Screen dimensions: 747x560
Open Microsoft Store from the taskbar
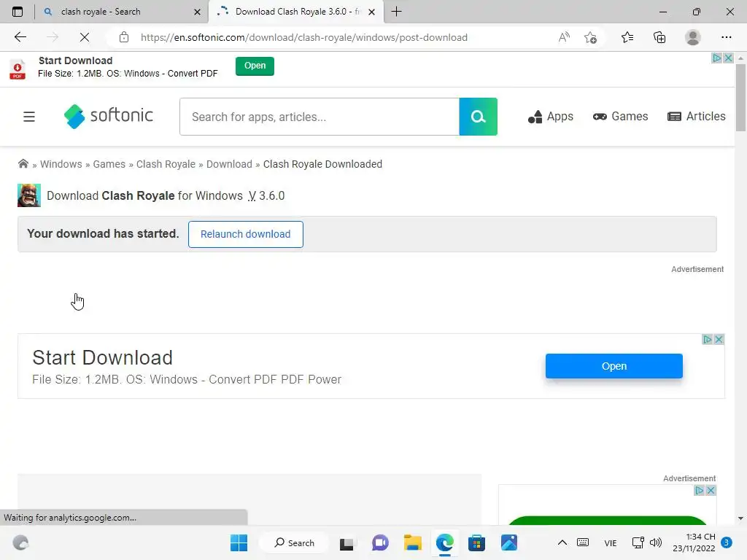pyautogui.click(x=476, y=542)
